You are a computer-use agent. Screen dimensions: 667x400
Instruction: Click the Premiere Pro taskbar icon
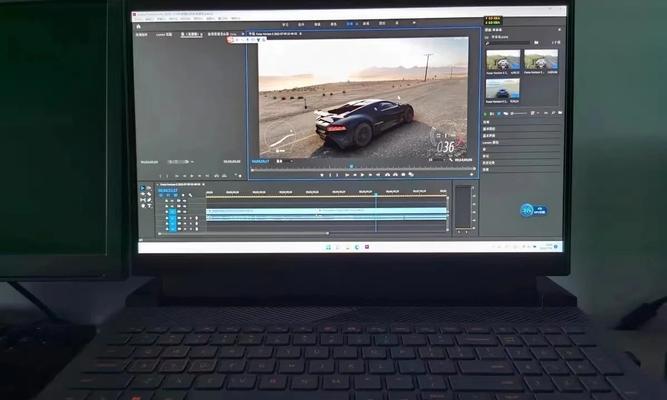pyautogui.click(x=367, y=247)
